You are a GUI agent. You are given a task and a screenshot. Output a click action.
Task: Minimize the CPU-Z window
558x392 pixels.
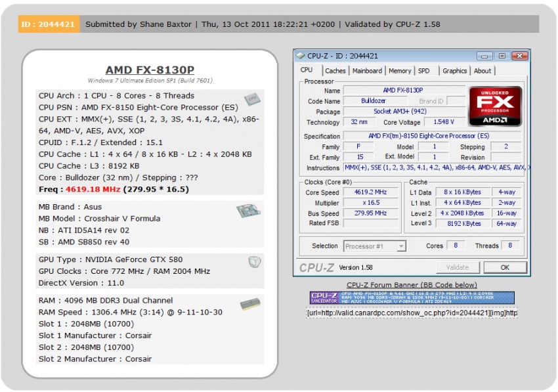tap(484, 56)
